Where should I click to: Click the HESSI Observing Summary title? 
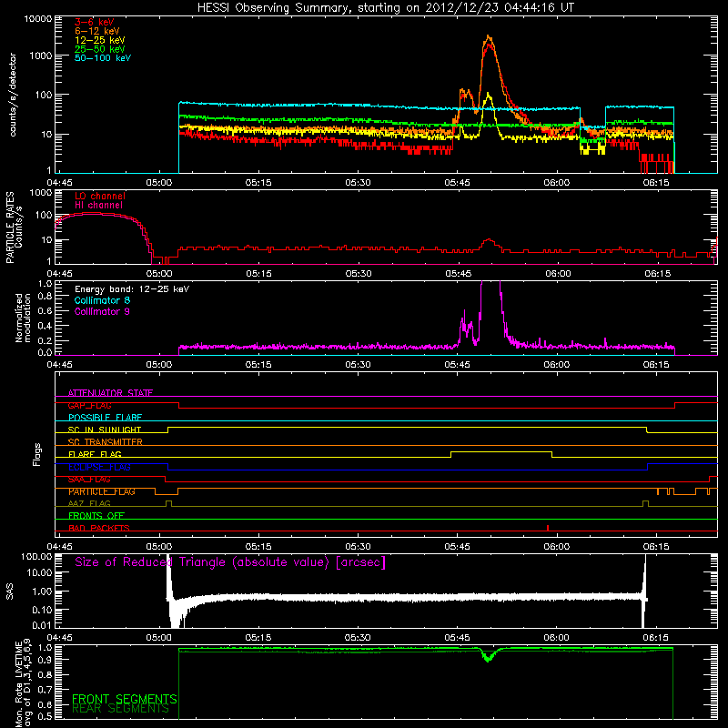[385, 8]
